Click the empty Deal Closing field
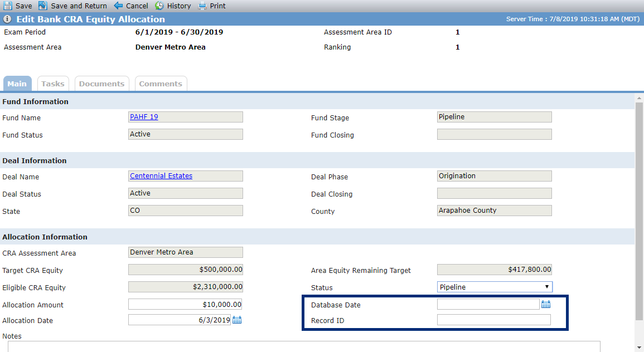Screen dimensions: 644x352 point(495,193)
